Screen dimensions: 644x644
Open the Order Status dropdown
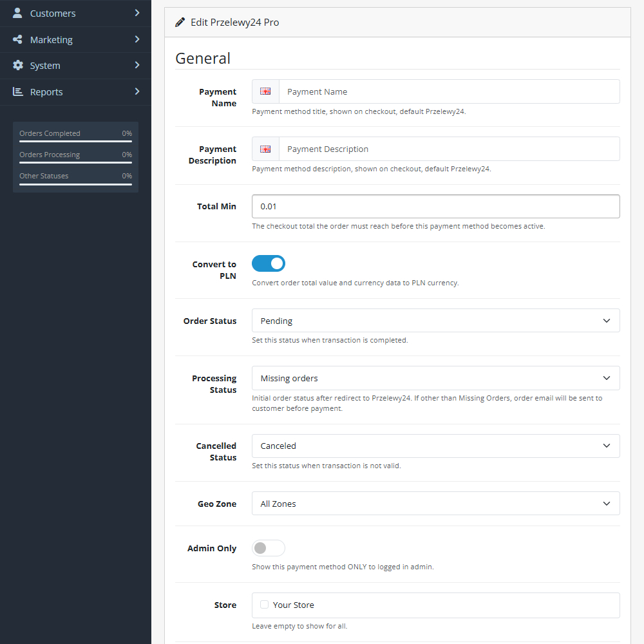(435, 321)
